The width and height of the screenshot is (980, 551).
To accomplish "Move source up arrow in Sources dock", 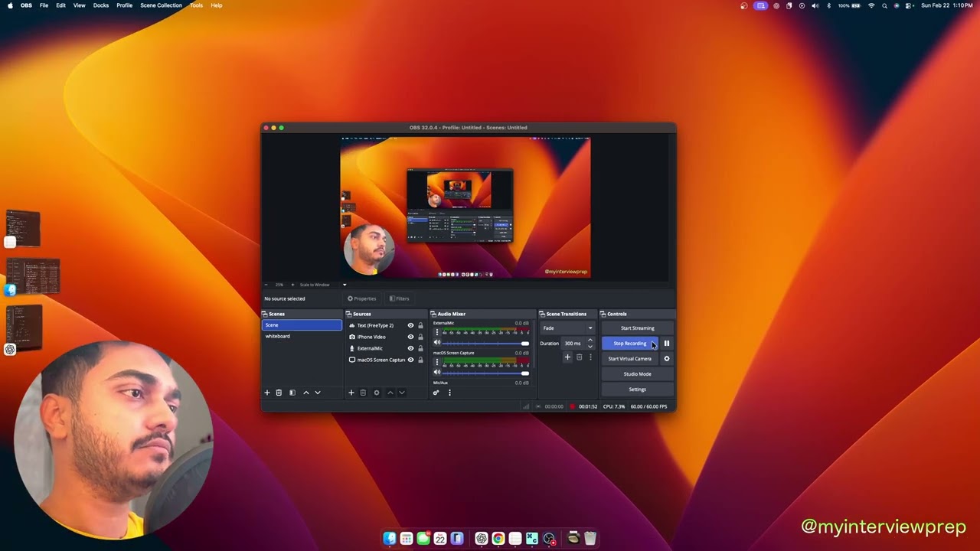I will 390,393.
